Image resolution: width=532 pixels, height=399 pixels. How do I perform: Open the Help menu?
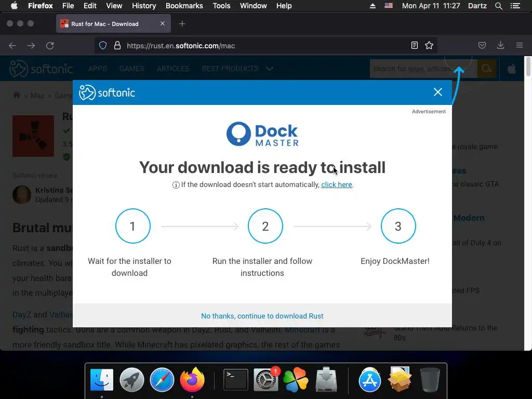(284, 6)
